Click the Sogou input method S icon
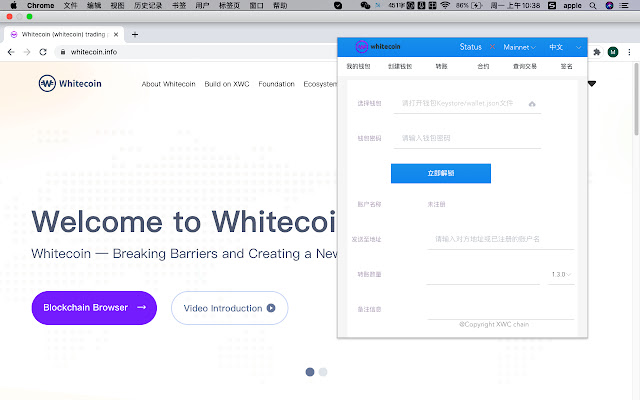640x400 pixels. click(552, 5)
